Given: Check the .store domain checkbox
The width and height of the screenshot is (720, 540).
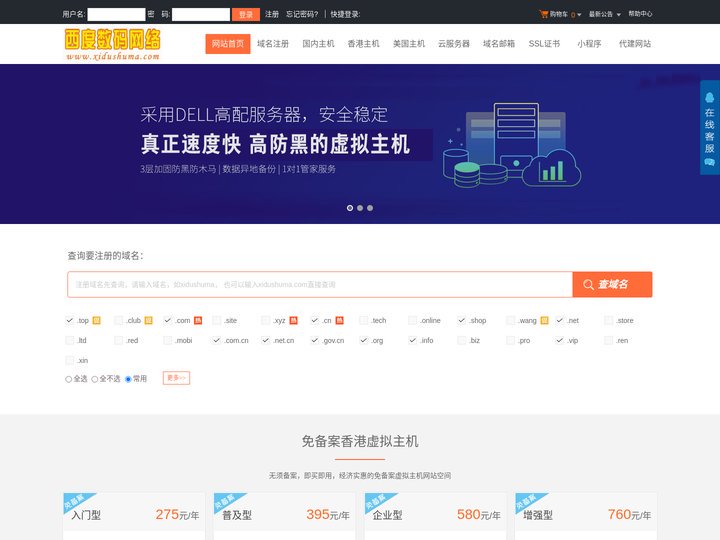Looking at the screenshot, I should [608, 321].
